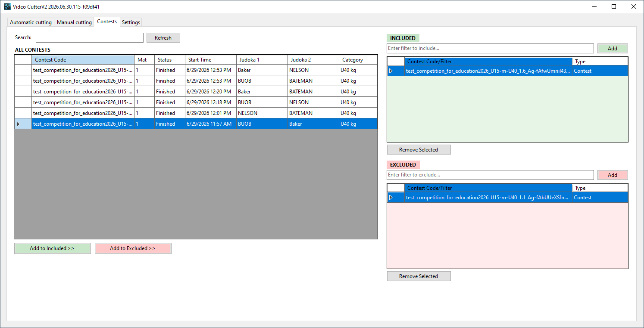
Task: Select contest row starting 12:20 PM
Action: [196, 92]
